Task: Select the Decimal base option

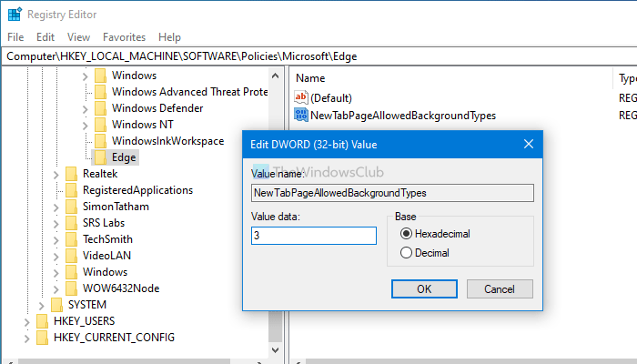Action: 425,253
